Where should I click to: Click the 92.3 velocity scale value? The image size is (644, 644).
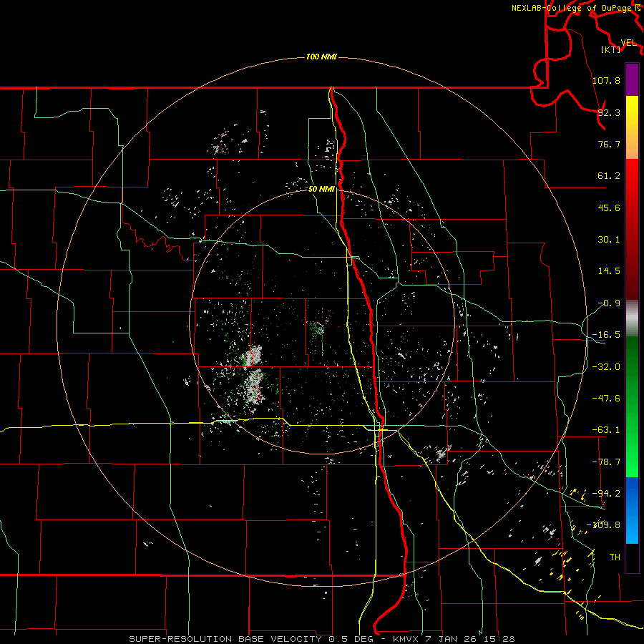coord(609,112)
